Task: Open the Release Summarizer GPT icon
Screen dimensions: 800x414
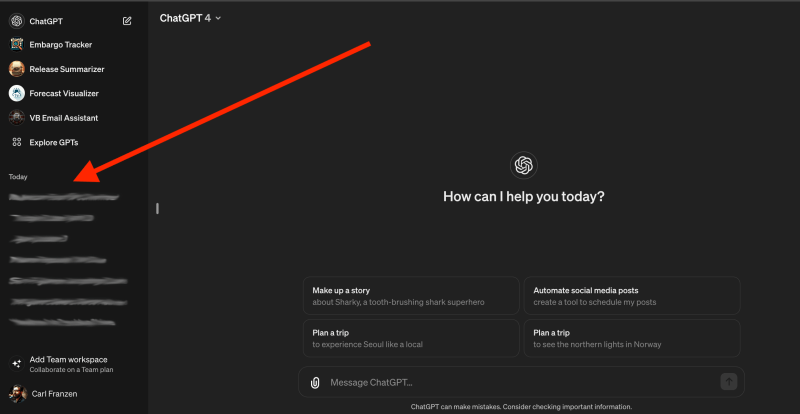Action: [x=17, y=69]
